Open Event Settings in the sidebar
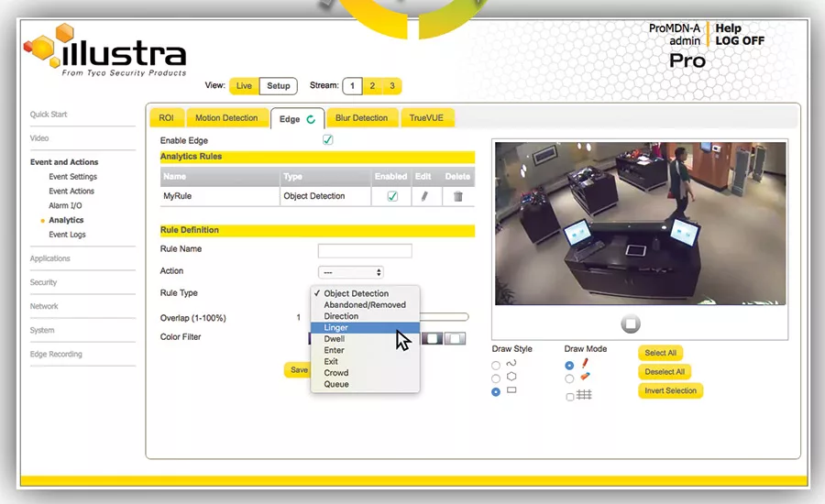This screenshot has width=825, height=504. [x=72, y=176]
